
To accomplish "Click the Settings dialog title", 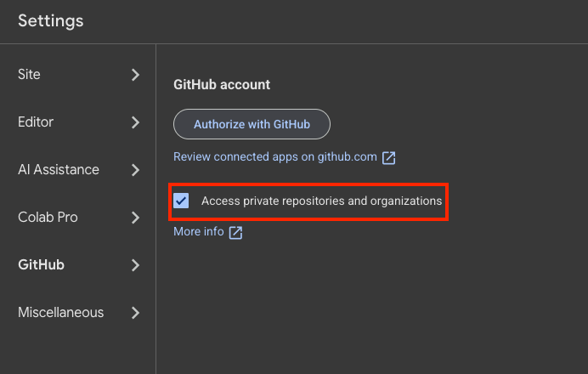I will [51, 21].
